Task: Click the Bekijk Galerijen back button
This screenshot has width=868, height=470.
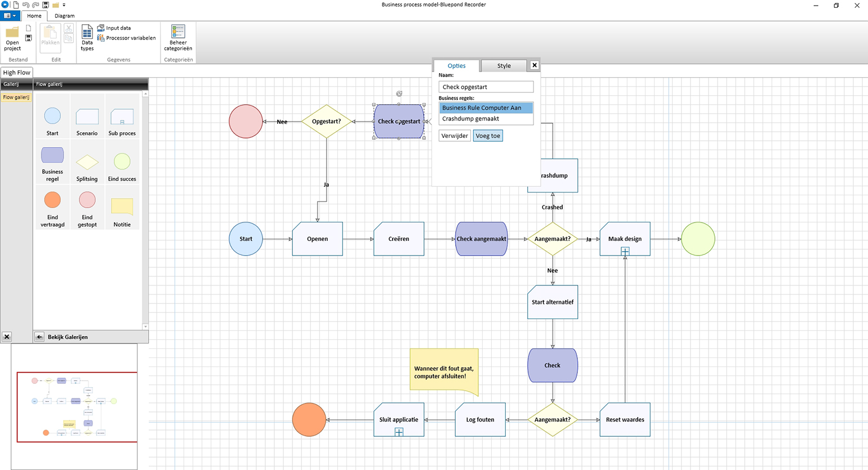Action: point(39,337)
